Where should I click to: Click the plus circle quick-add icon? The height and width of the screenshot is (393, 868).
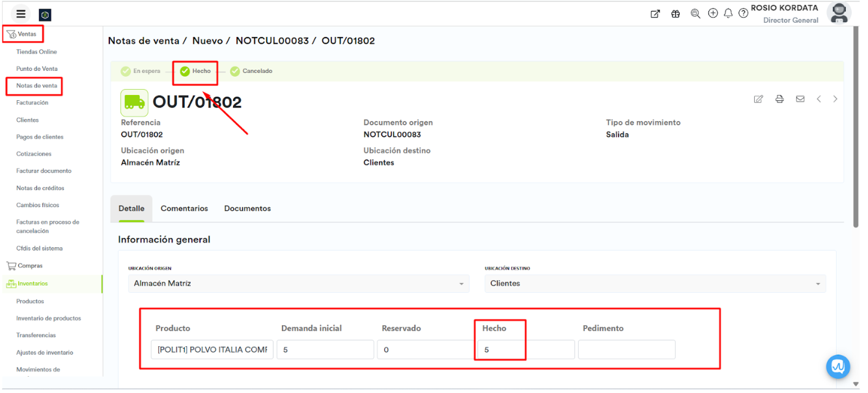tap(713, 14)
